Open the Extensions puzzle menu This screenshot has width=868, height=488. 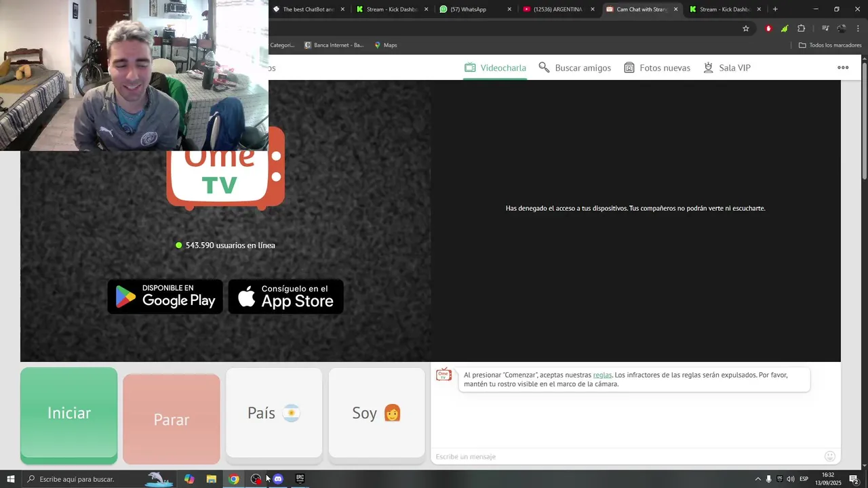(801, 28)
